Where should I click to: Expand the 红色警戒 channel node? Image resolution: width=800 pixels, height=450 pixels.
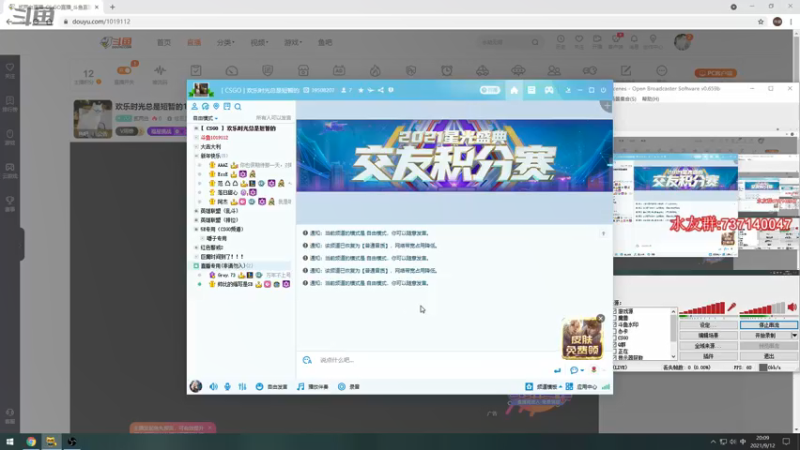(196, 248)
